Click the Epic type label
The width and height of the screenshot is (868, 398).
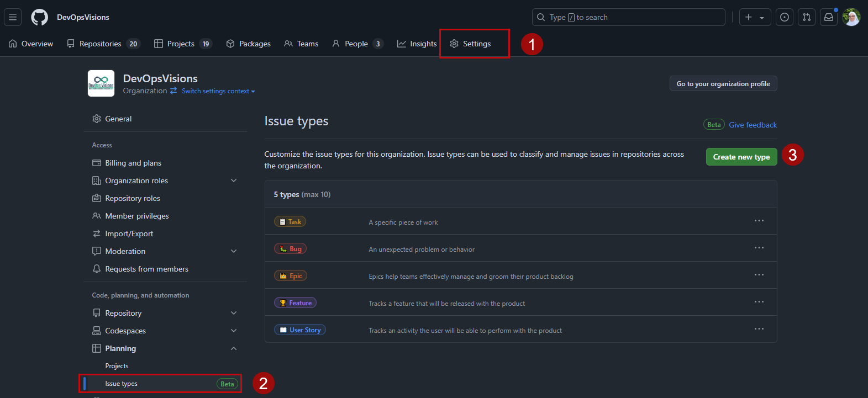[x=291, y=275]
